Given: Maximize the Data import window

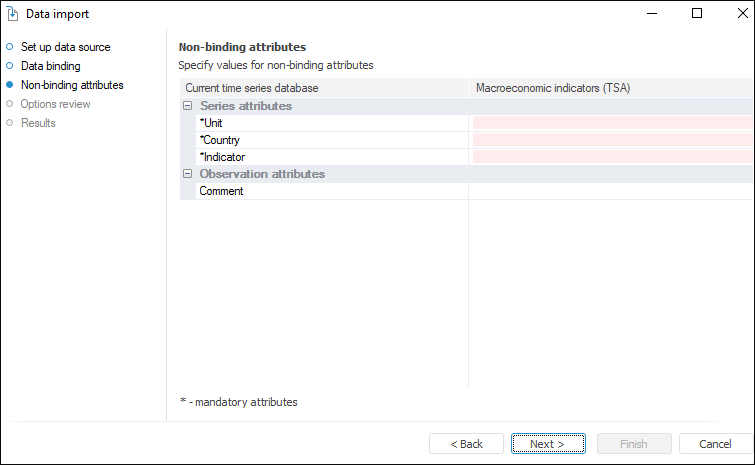Looking at the screenshot, I should click(x=697, y=14).
